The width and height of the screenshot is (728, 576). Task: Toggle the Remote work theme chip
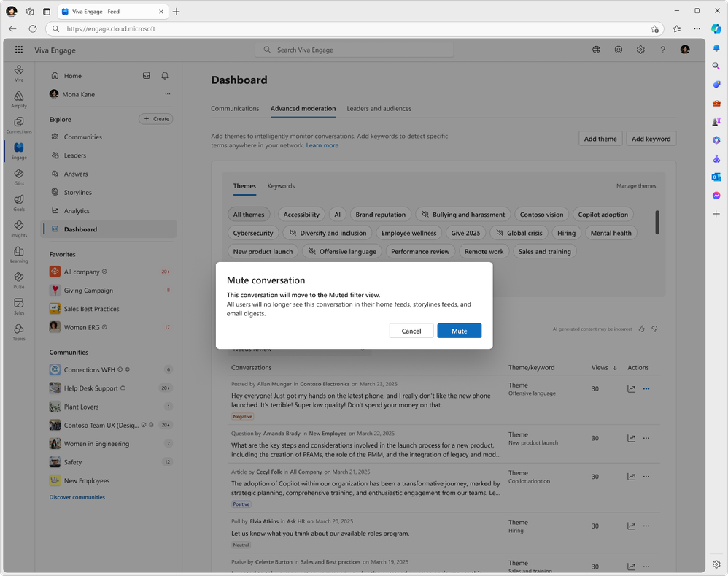(x=484, y=252)
